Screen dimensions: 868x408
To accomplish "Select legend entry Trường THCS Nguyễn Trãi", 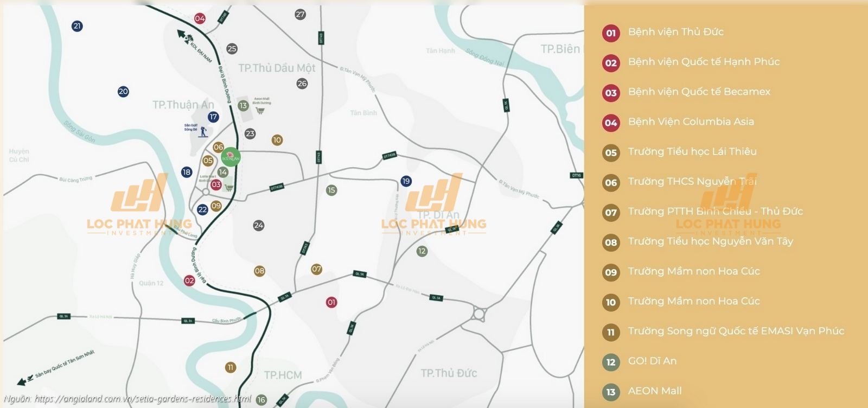I will tap(692, 182).
